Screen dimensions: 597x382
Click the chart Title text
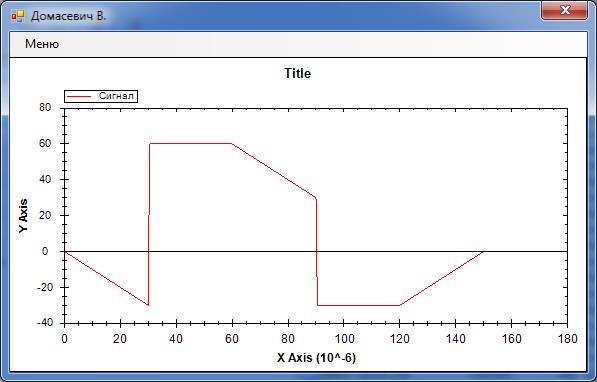tap(298, 73)
